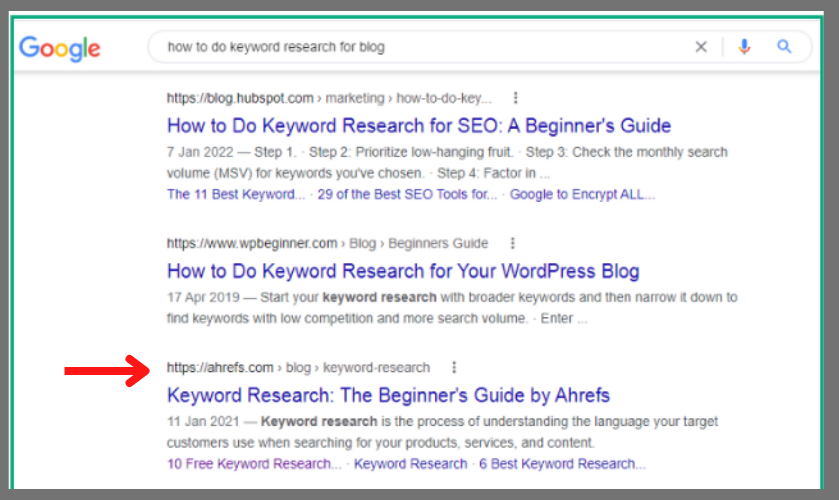The image size is (839, 500).
Task: Open options menu for WPBeginner result
Action: [x=513, y=244]
